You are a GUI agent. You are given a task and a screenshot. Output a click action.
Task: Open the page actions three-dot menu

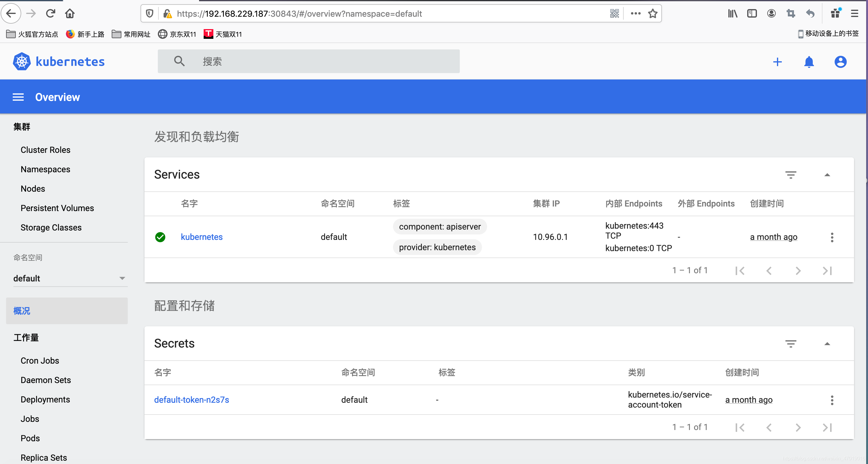636,13
